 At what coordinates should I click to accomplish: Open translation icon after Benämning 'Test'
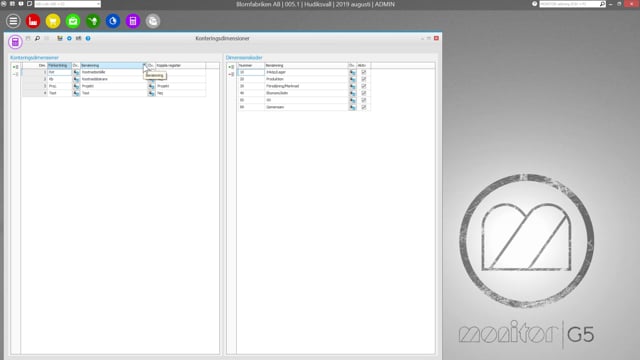click(151, 93)
